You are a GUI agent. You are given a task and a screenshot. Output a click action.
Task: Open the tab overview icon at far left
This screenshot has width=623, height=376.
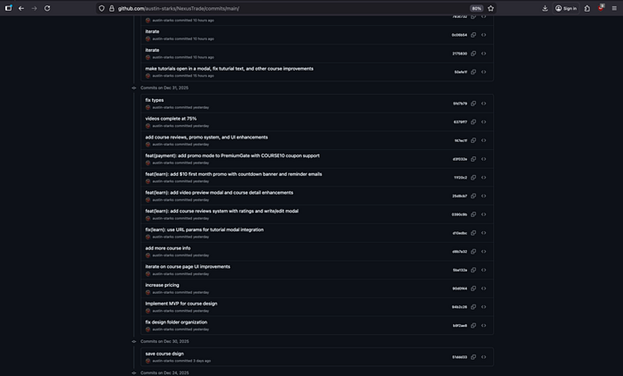point(8,8)
